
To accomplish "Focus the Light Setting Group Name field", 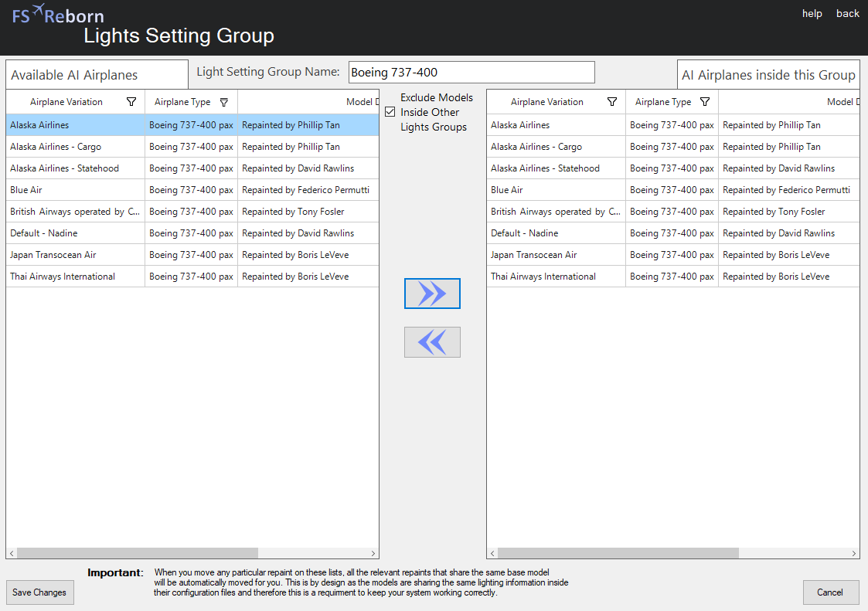I will tap(471, 73).
